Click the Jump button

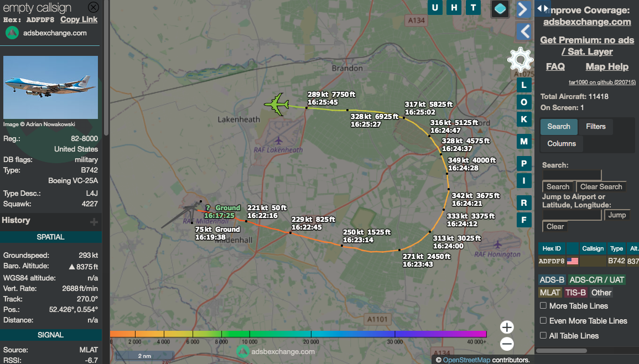tap(617, 215)
